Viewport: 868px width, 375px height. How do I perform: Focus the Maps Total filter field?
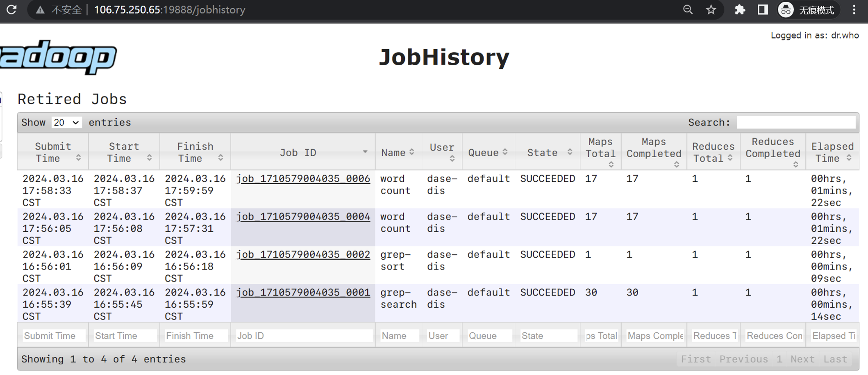point(601,336)
